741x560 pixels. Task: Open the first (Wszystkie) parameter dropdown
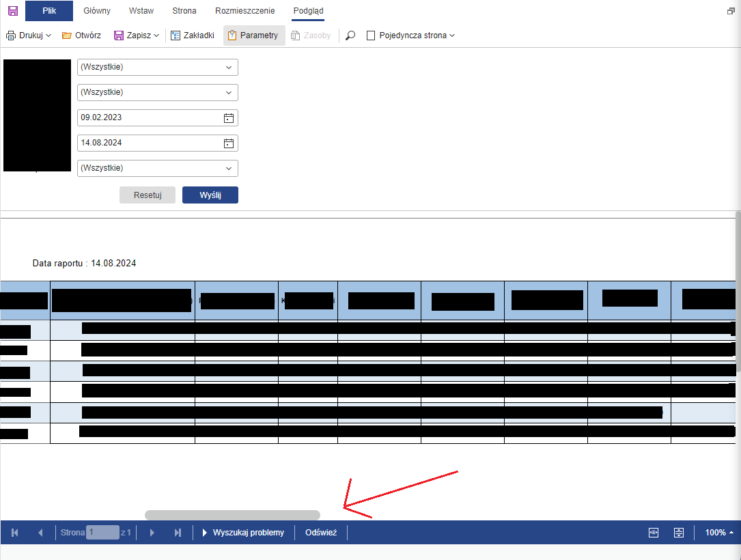click(157, 67)
